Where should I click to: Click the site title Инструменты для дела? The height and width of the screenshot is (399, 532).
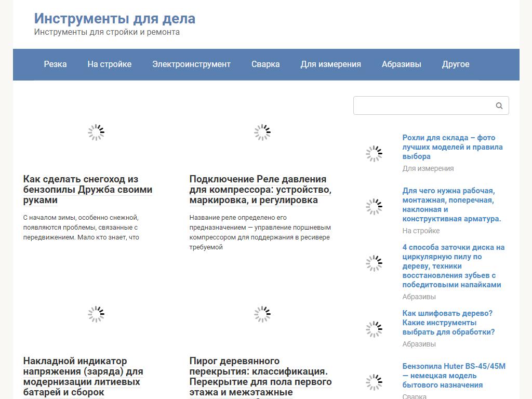pyautogui.click(x=115, y=19)
